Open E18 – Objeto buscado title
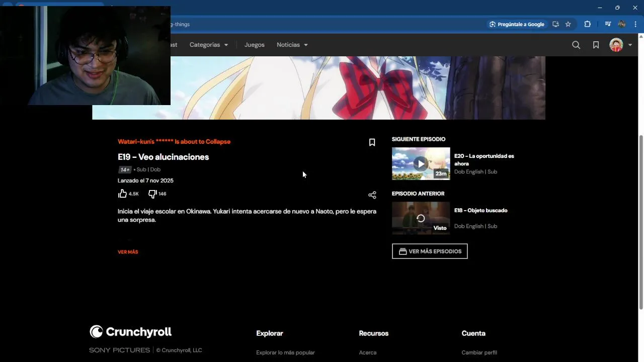Image resolution: width=644 pixels, height=362 pixels. (480, 210)
